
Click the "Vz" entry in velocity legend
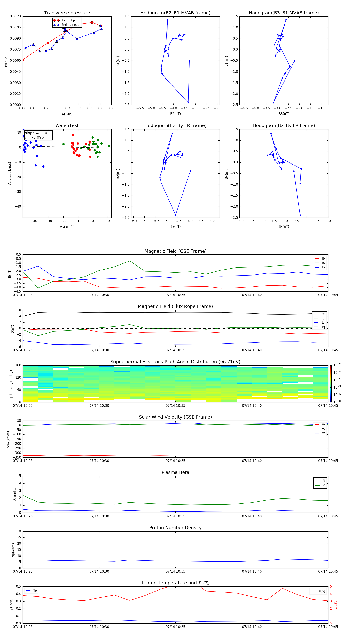(x=320, y=433)
